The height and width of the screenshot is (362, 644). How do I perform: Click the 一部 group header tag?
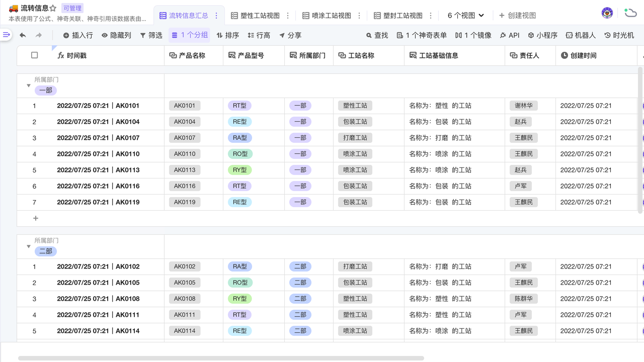click(46, 90)
